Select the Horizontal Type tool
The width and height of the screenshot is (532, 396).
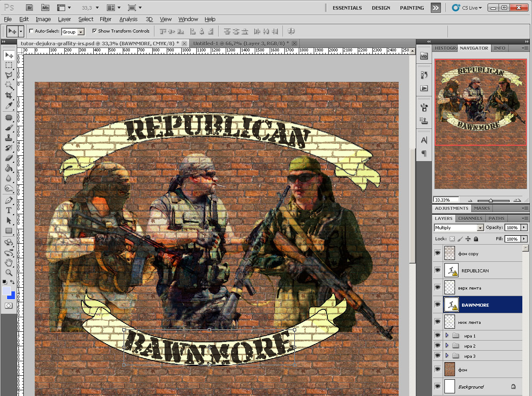click(8, 210)
